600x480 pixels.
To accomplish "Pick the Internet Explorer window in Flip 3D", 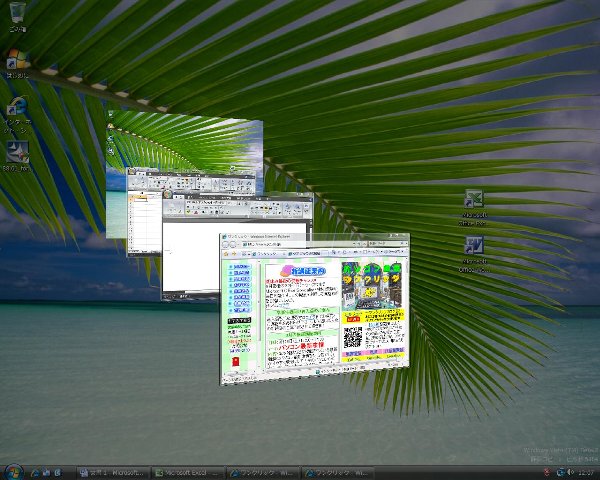I will click(315, 308).
